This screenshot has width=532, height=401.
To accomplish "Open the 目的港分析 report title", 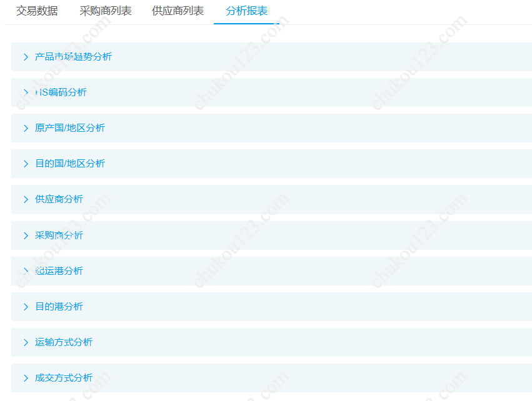I will pos(59,307).
